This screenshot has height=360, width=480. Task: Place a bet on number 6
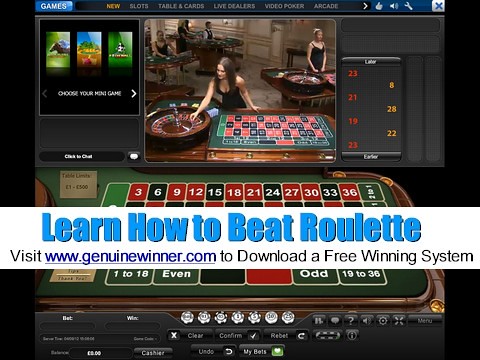pos(157,192)
